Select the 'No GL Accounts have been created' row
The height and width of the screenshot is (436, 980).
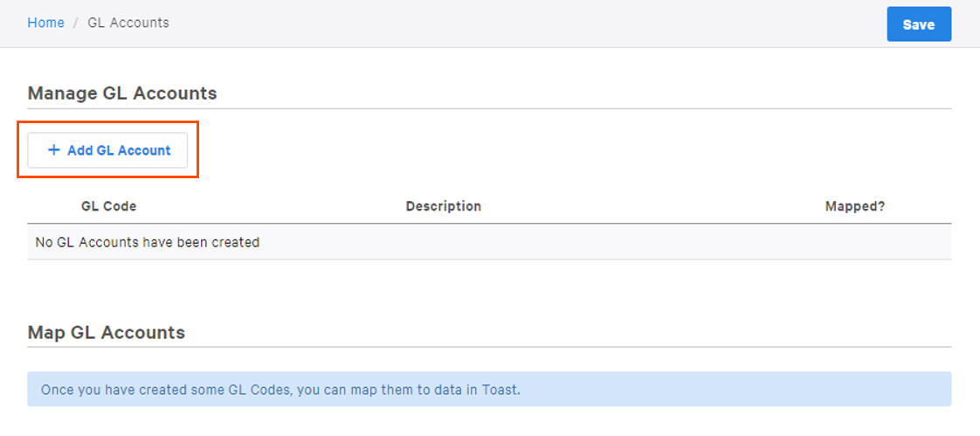[147, 242]
